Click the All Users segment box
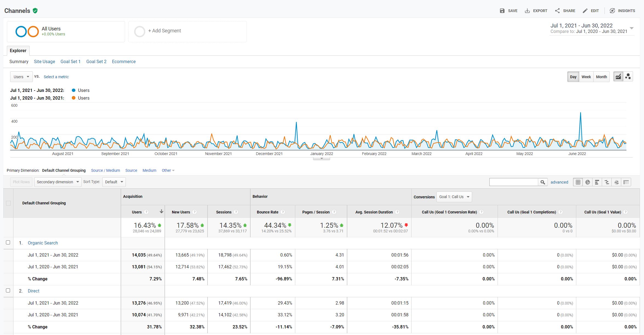The height and width of the screenshot is (335, 644). tap(66, 32)
